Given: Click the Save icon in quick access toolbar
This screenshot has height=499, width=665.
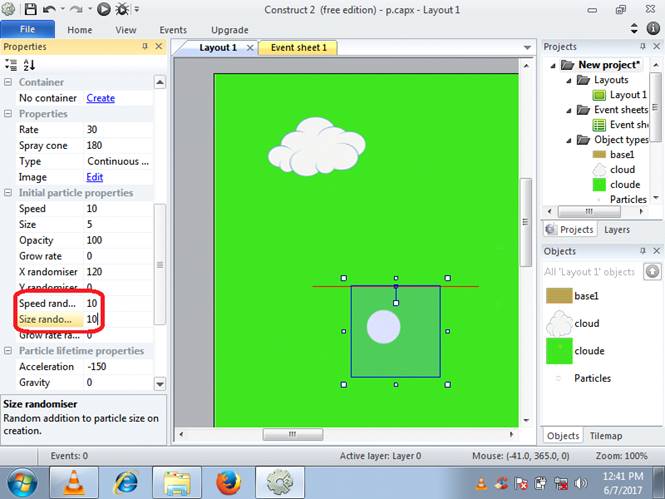Looking at the screenshot, I should 30,9.
